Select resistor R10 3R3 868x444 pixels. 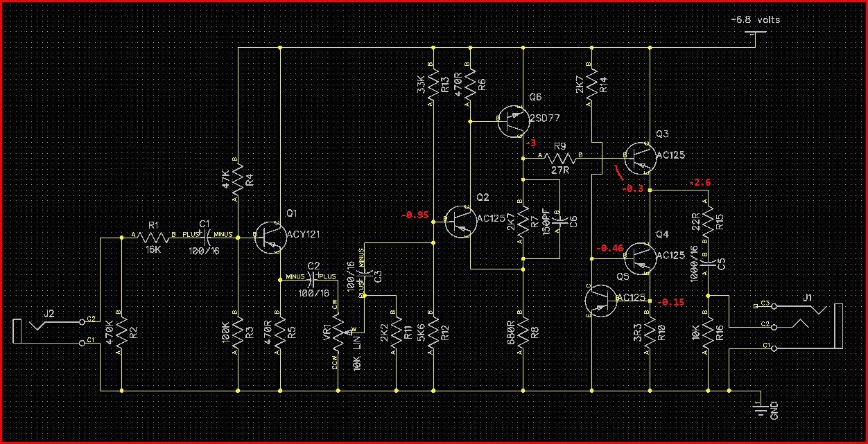click(651, 332)
